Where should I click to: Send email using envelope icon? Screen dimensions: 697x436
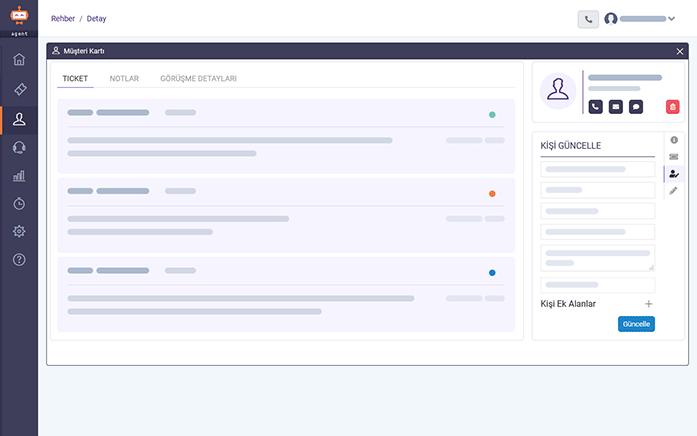[616, 107]
